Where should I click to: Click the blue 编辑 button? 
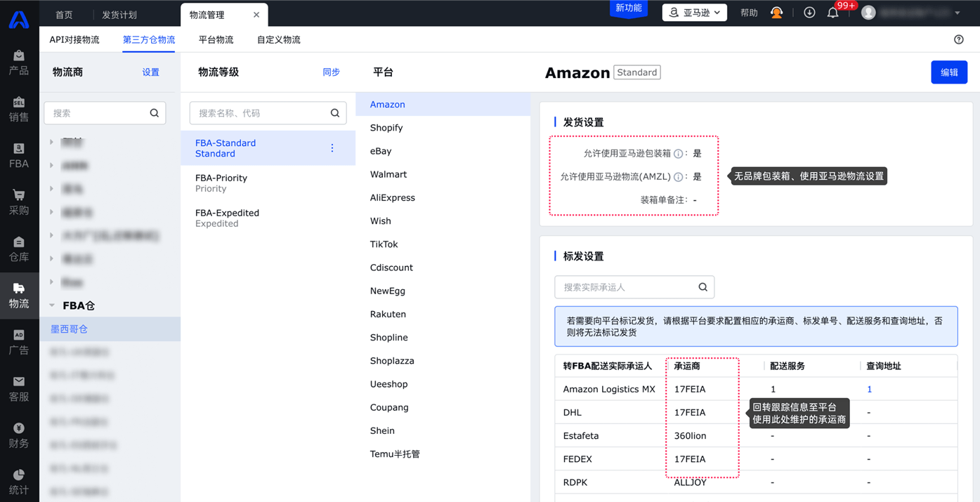tap(948, 72)
